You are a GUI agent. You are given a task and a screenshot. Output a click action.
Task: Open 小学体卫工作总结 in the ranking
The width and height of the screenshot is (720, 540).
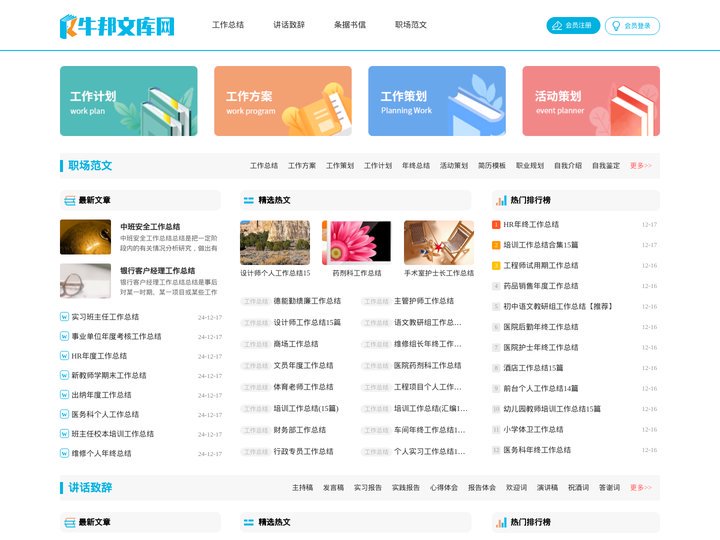533,429
